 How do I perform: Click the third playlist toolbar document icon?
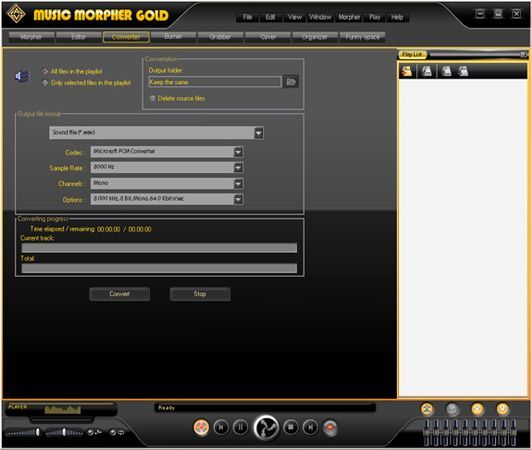click(446, 71)
